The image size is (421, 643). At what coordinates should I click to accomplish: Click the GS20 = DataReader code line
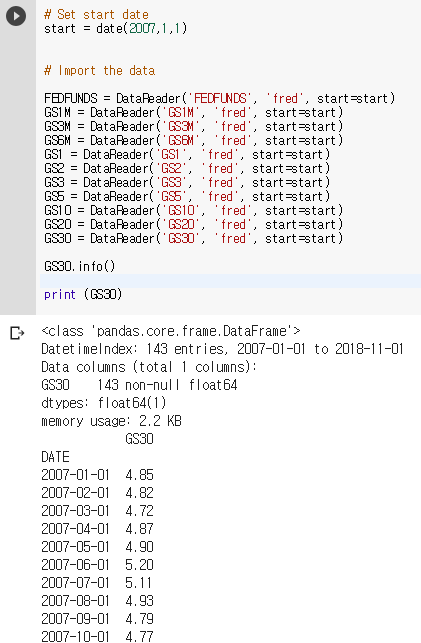point(193,224)
